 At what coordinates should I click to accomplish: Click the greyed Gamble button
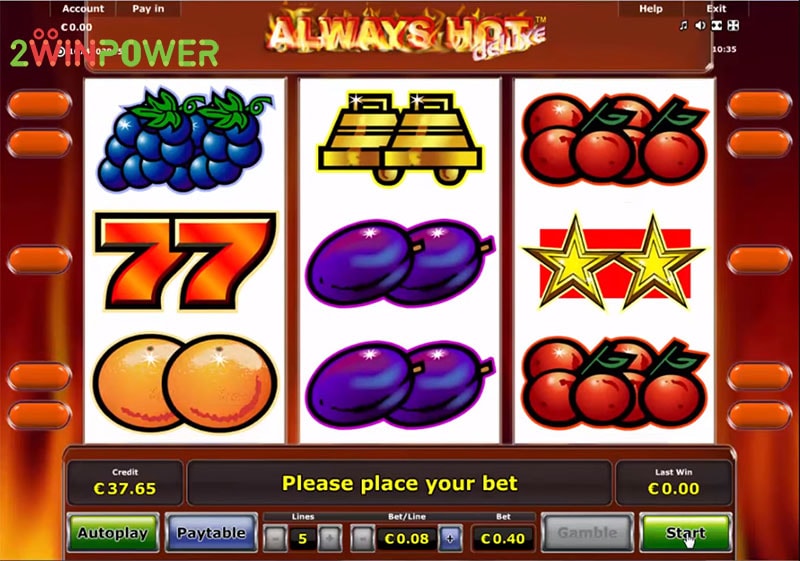587,533
